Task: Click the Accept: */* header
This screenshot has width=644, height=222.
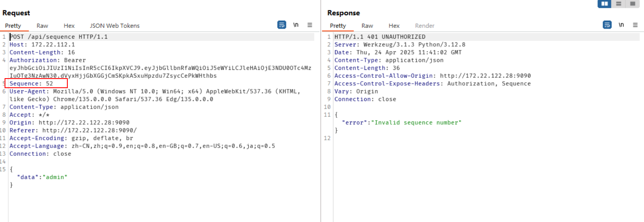Action: pos(30,115)
